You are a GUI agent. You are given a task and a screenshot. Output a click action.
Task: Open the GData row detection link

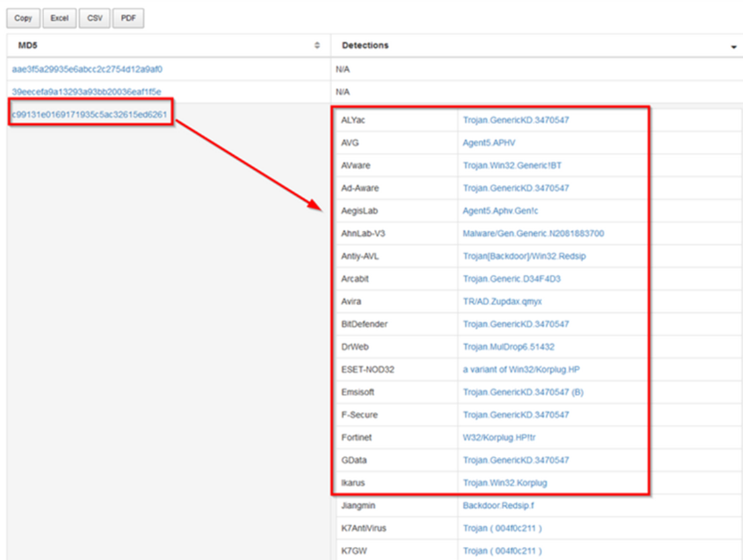(516, 460)
